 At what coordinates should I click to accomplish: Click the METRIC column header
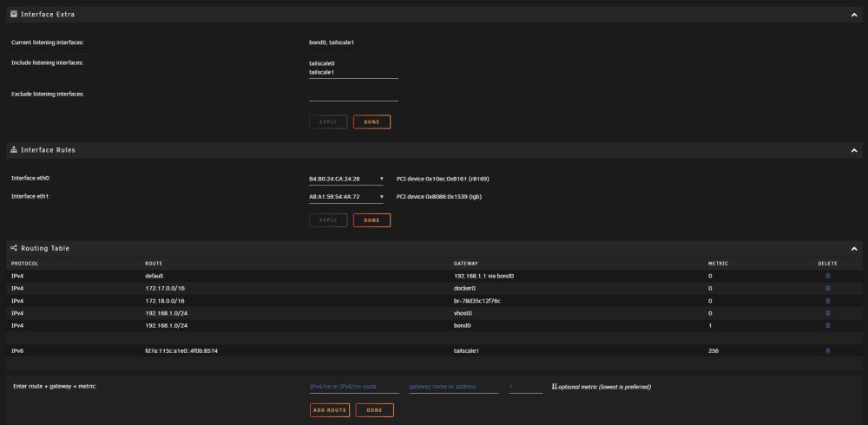point(718,264)
